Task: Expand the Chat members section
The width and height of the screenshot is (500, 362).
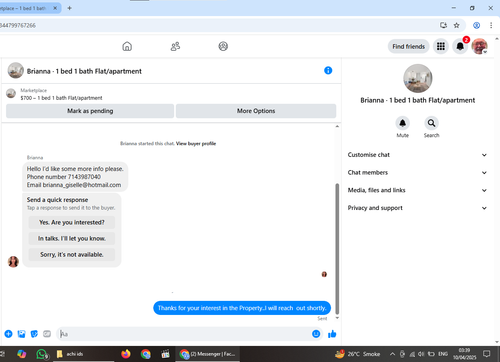Action: [417, 172]
